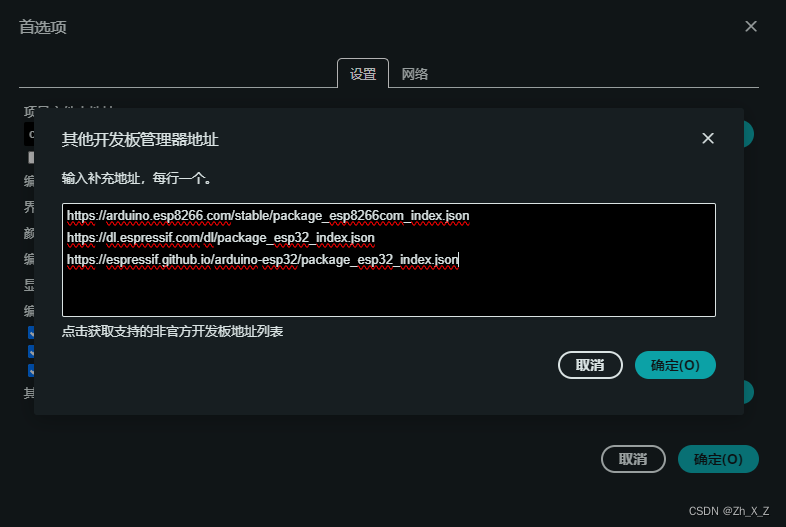The image size is (786, 527).
Task: Click the partly hidden teal button at upper right
Action: pyautogui.click(x=749, y=134)
